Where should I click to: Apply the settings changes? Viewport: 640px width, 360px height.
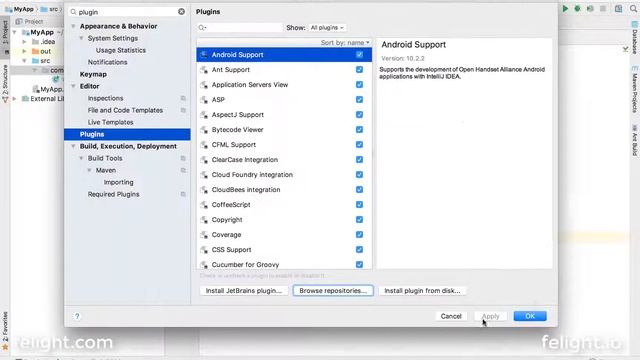coord(490,316)
